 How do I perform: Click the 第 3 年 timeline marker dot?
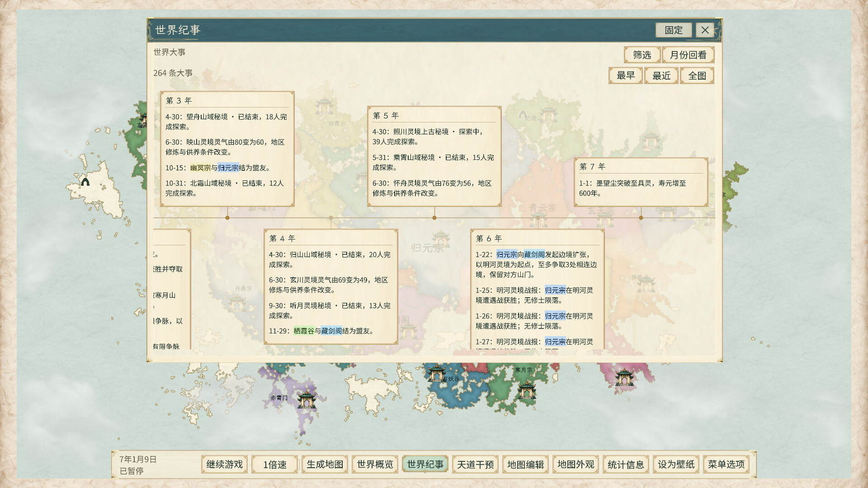(x=227, y=218)
